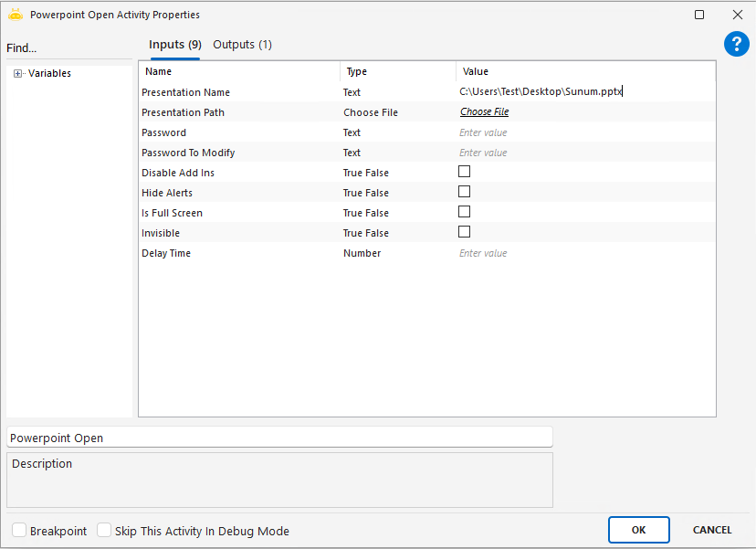The image size is (756, 549).
Task: Click the app logo in title bar
Action: (15, 15)
